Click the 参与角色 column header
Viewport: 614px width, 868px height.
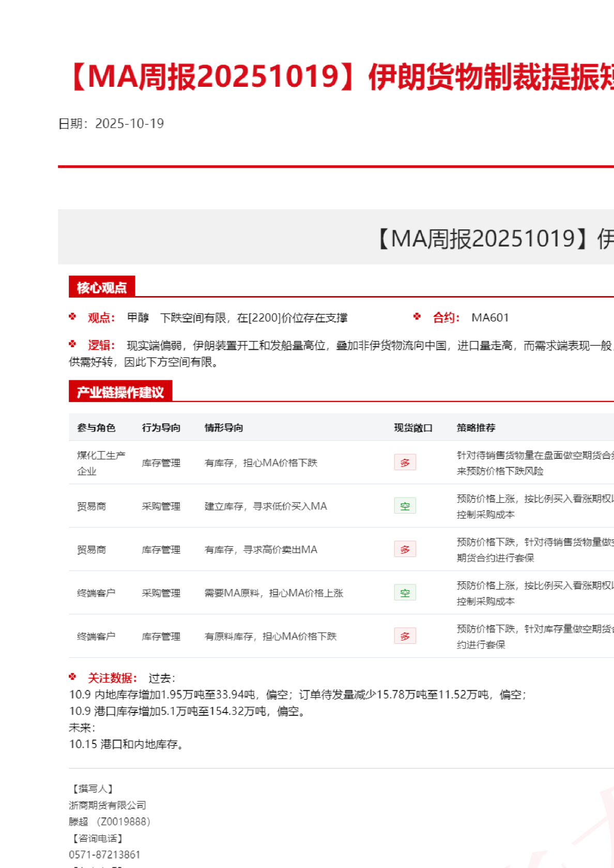point(96,428)
